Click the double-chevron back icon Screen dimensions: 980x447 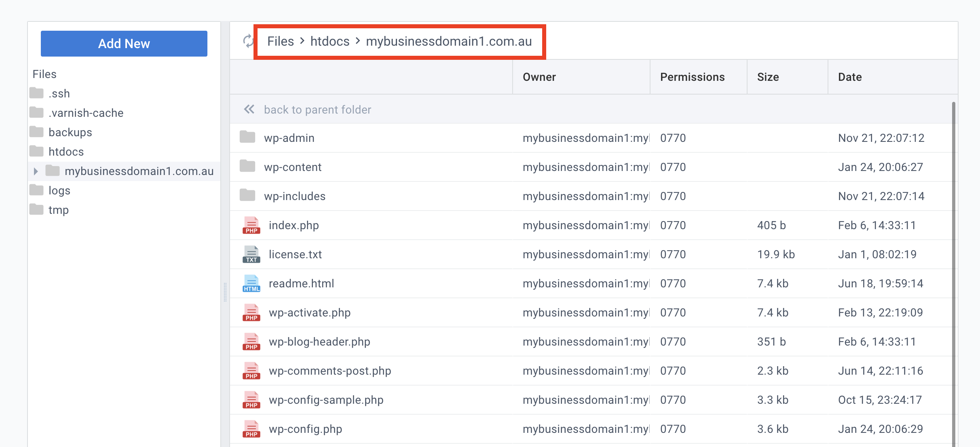[249, 109]
